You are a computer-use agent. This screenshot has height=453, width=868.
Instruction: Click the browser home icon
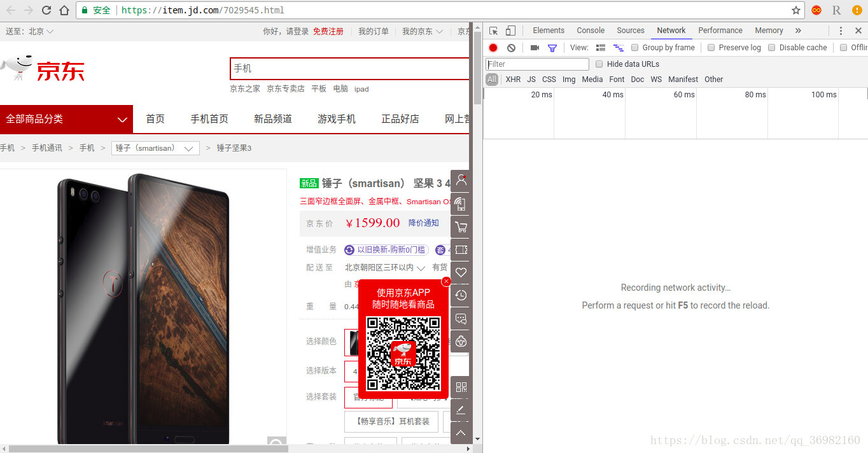click(x=64, y=10)
